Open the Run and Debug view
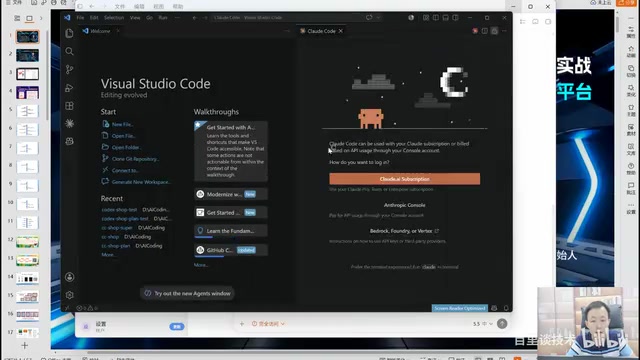Image resolution: width=640 pixels, height=360 pixels. pyautogui.click(x=69, y=88)
